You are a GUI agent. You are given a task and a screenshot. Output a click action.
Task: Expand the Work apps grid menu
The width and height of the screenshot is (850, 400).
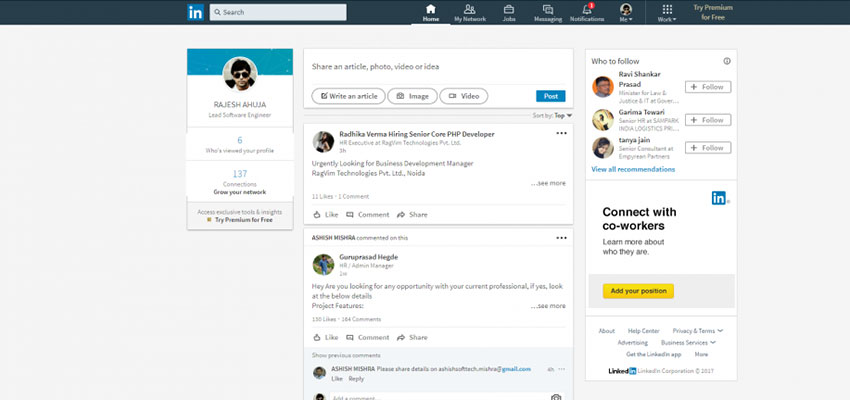coord(667,13)
